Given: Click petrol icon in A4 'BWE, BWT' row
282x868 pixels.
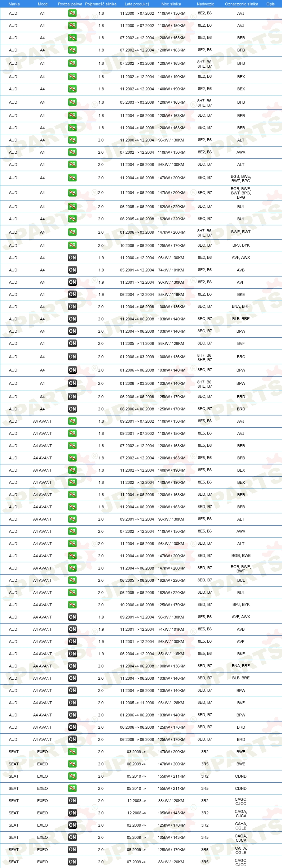Looking at the screenshot, I should (x=72, y=232).
